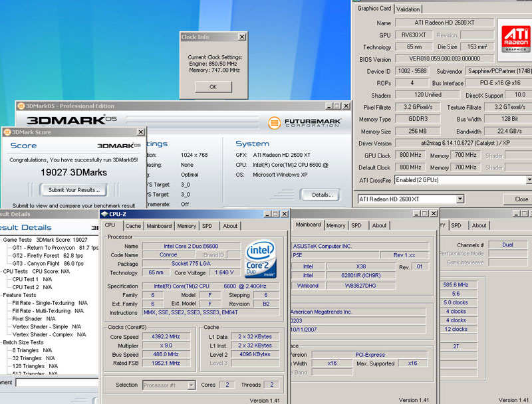Click the Intel Core 2 Duo logo
Viewport: 532px width, 404px height.
(261, 259)
